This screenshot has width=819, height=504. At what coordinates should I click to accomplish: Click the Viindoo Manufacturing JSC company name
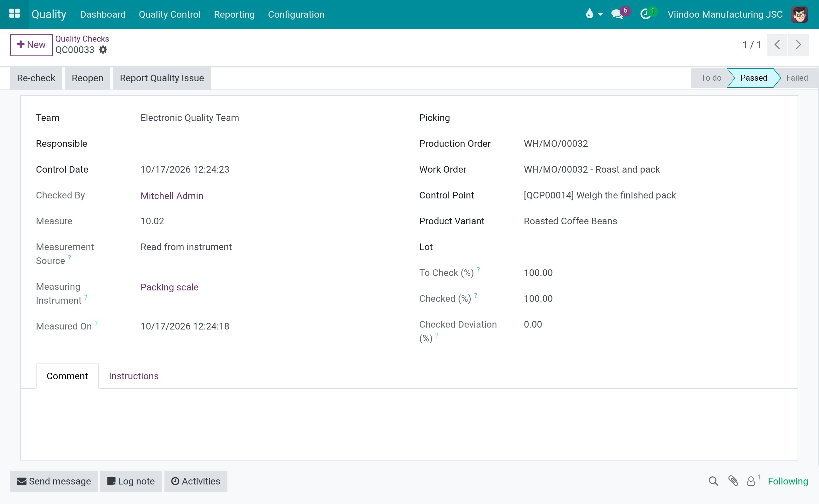[725, 14]
